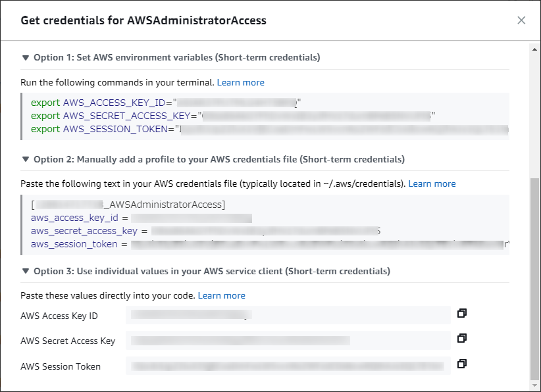
Task: Open Learn more link for credentials file
Action: coord(432,184)
